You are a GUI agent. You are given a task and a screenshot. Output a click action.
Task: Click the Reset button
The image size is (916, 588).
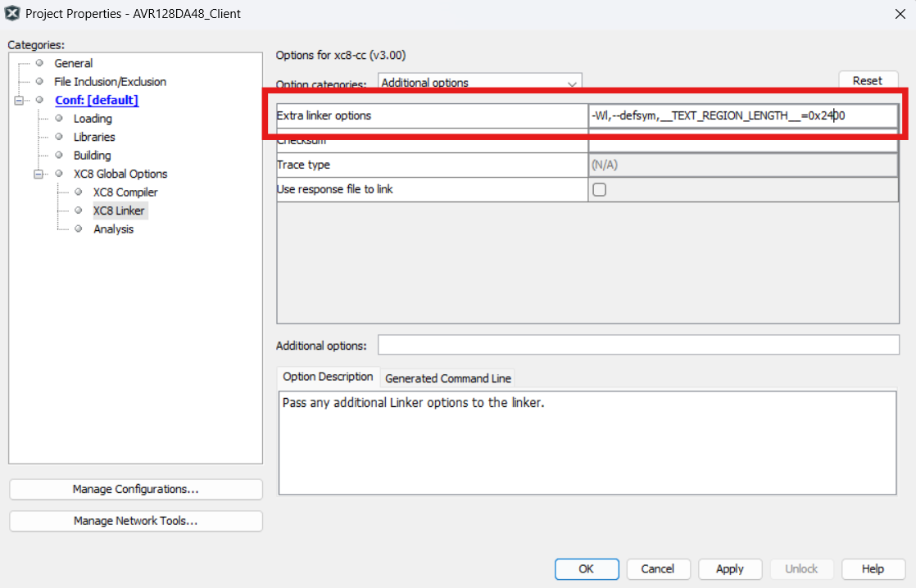click(x=867, y=80)
